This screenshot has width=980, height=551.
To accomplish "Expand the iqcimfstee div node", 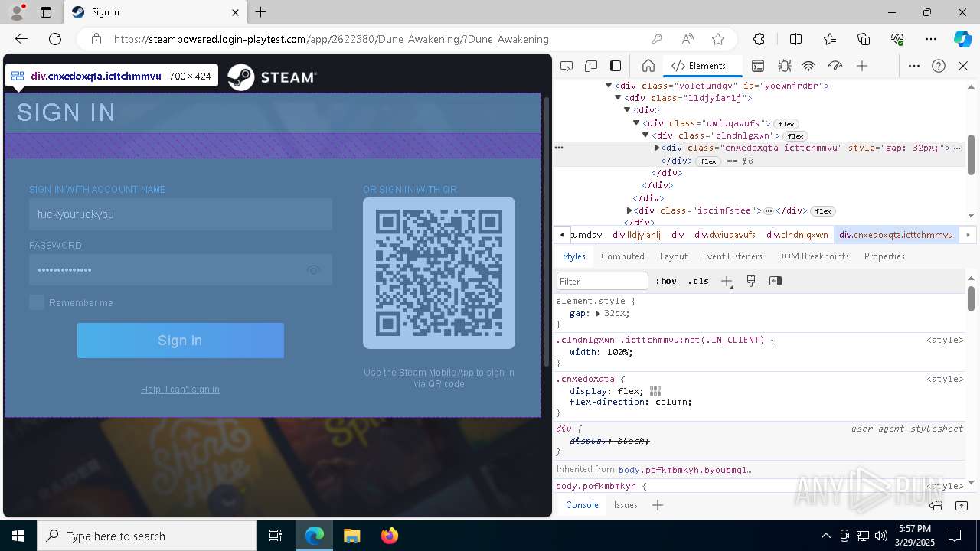I will click(629, 210).
